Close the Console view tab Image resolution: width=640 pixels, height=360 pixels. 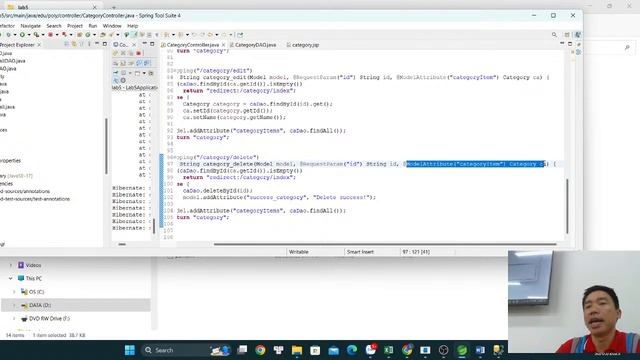pos(134,45)
